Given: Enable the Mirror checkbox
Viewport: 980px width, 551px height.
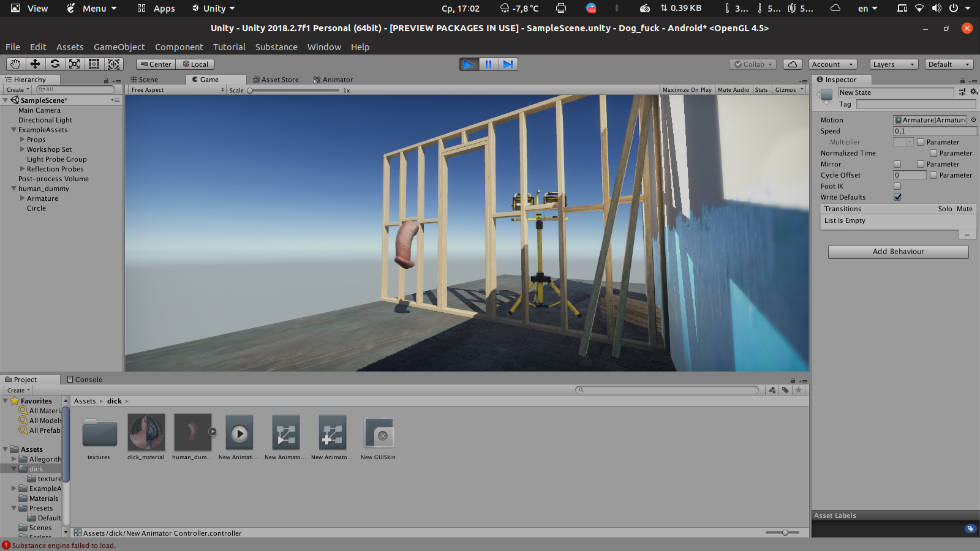Looking at the screenshot, I should tap(897, 164).
